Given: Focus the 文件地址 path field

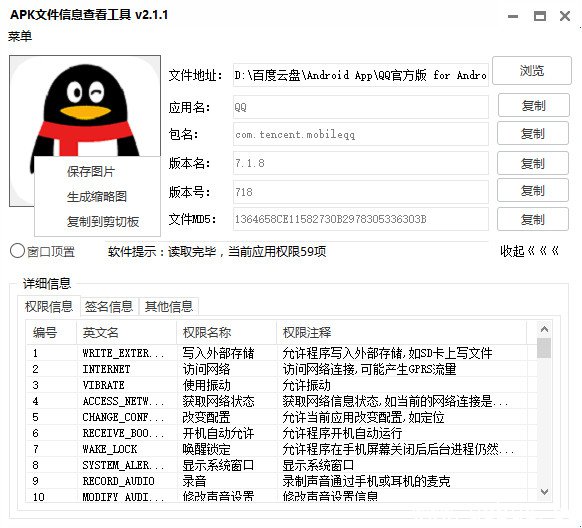Looking at the screenshot, I should tap(360, 75).
